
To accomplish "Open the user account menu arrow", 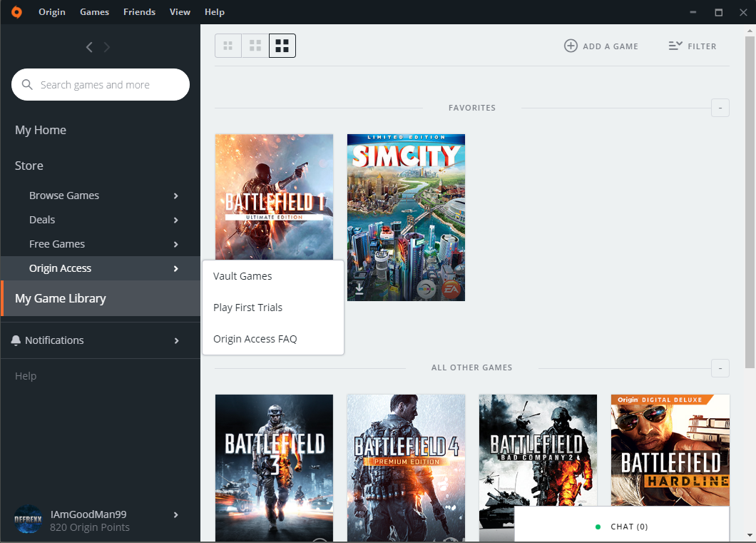I will [x=176, y=514].
